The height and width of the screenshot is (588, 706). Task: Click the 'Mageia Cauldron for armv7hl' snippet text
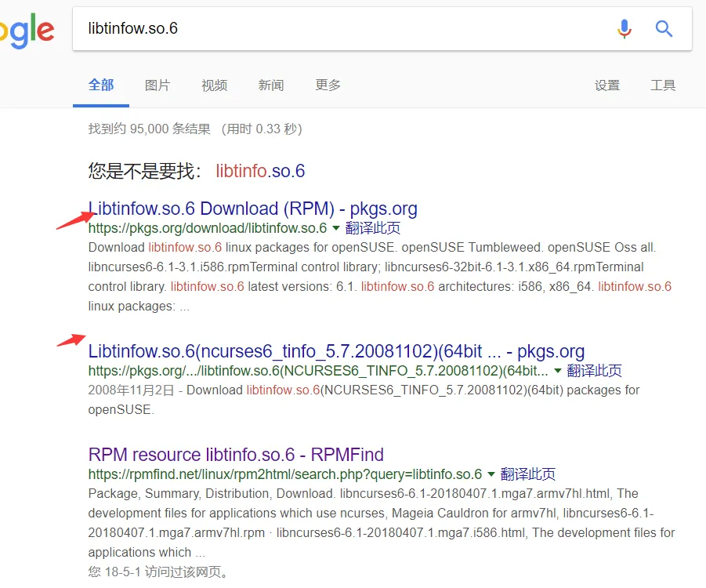click(x=475, y=514)
